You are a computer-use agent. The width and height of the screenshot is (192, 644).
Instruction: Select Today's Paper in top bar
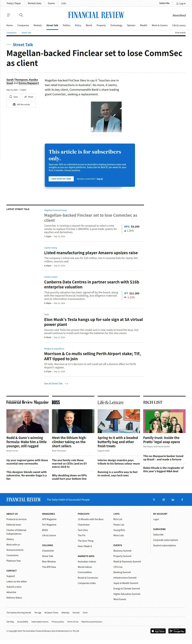tap(14, 4)
